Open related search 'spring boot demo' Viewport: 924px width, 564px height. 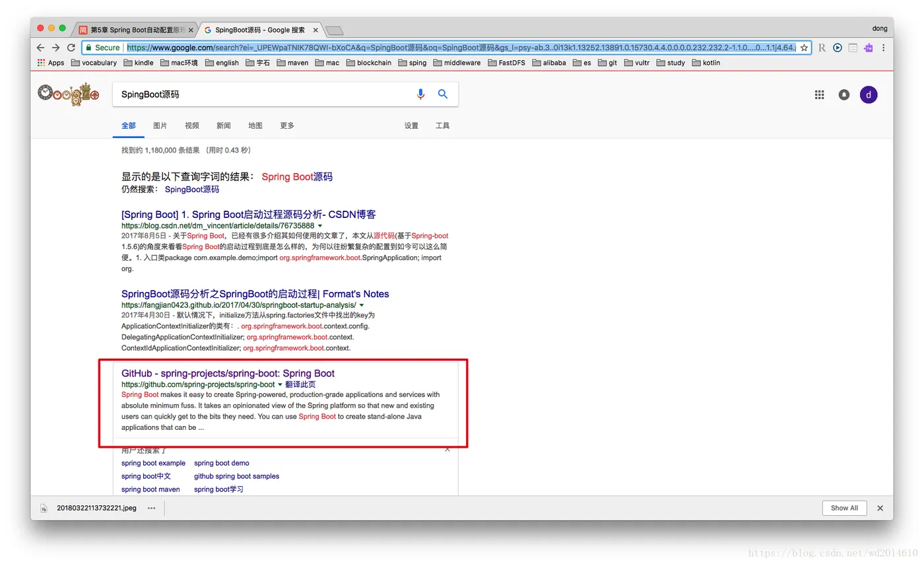[222, 463]
